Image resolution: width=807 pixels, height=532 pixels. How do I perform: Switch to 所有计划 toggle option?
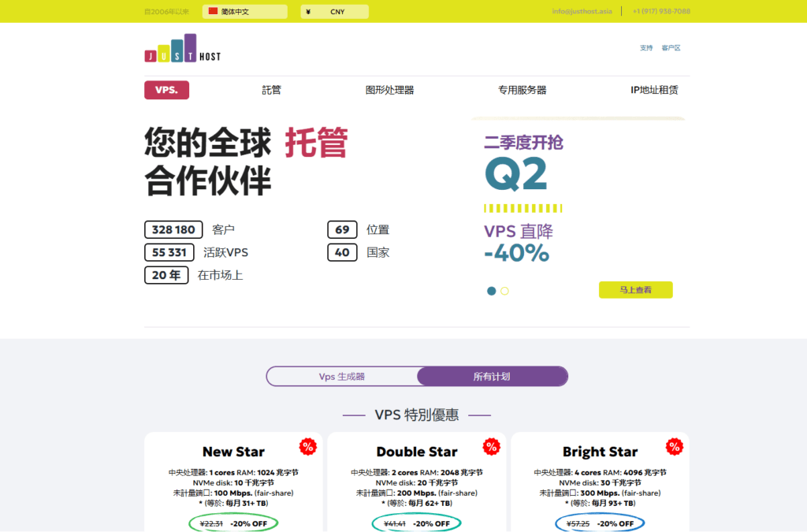[492, 377]
